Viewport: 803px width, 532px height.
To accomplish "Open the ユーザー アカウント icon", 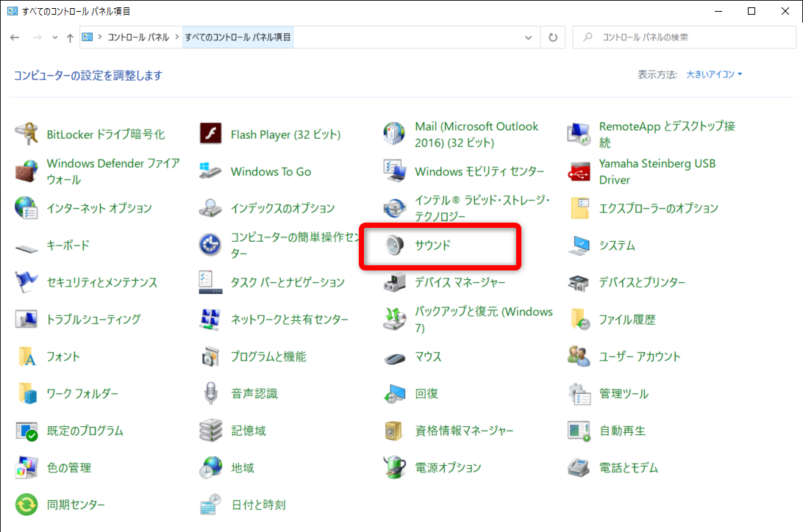I will coord(579,356).
